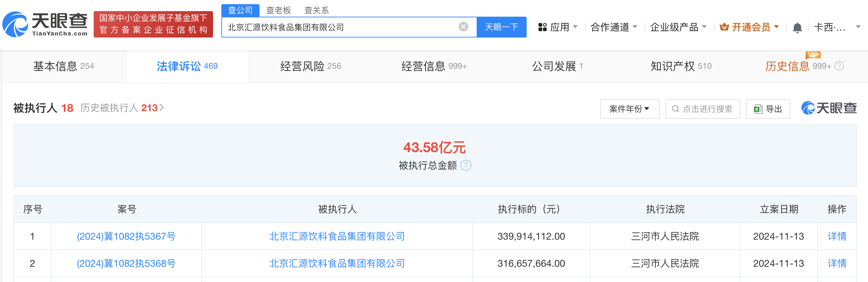Open case (2024)冀1082执5367号
Image resolution: width=868 pixels, height=282 pixels.
[126, 236]
